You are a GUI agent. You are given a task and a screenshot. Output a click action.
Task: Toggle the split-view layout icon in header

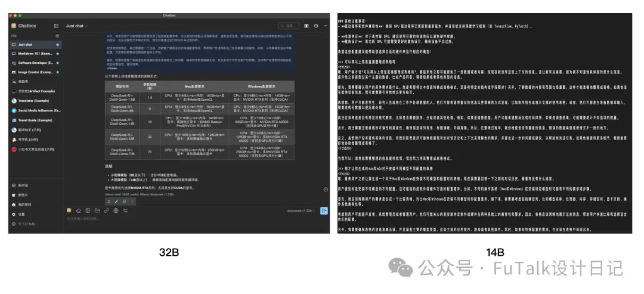point(306,26)
